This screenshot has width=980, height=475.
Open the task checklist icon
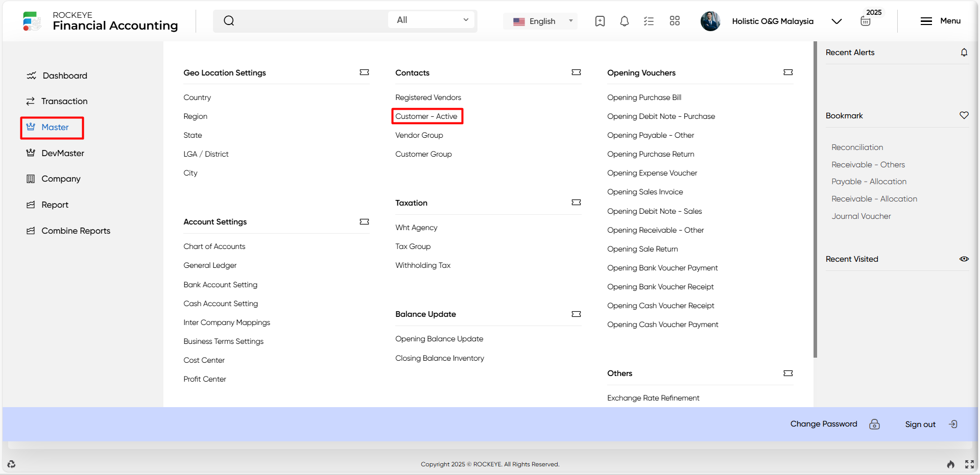649,21
